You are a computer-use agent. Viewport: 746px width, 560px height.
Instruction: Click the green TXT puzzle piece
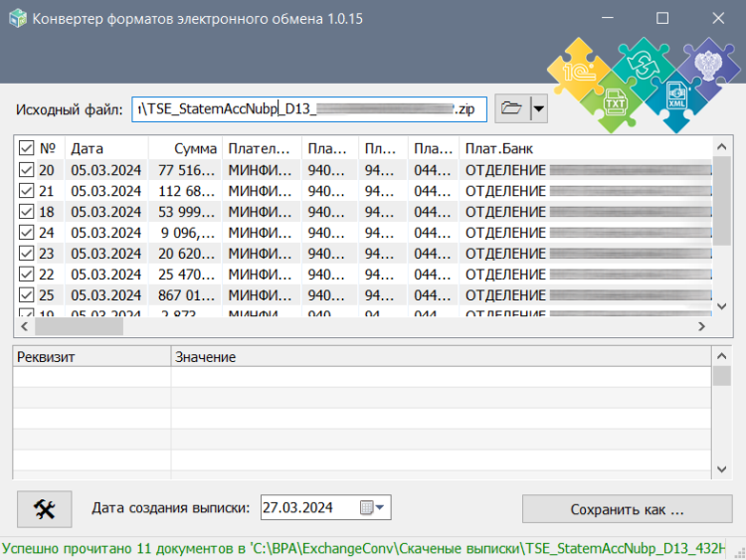(x=616, y=102)
